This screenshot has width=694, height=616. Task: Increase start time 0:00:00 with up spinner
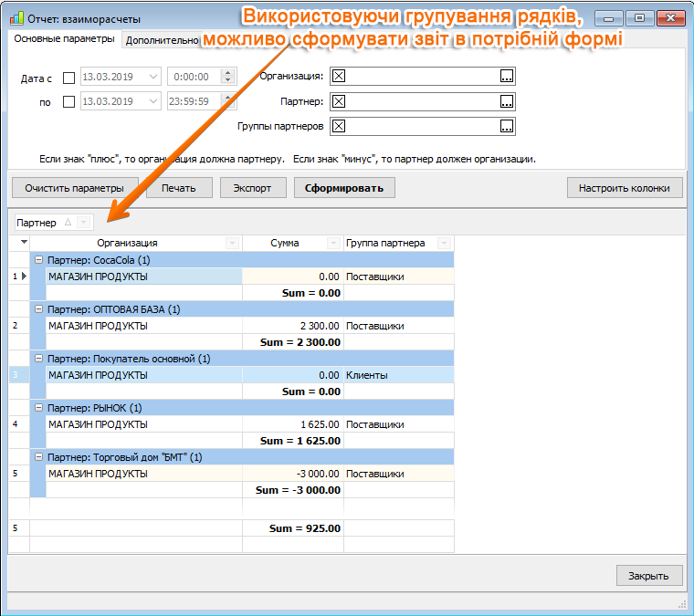[x=228, y=72]
